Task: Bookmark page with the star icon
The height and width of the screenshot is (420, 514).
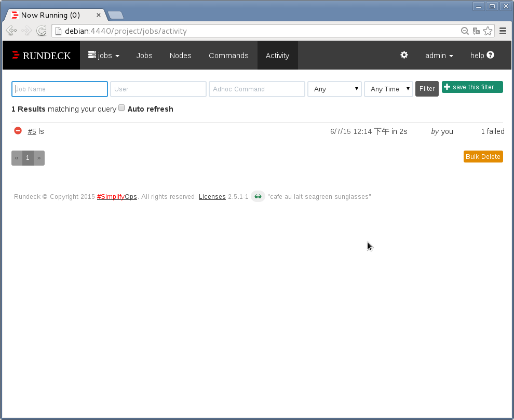Action: (488, 31)
